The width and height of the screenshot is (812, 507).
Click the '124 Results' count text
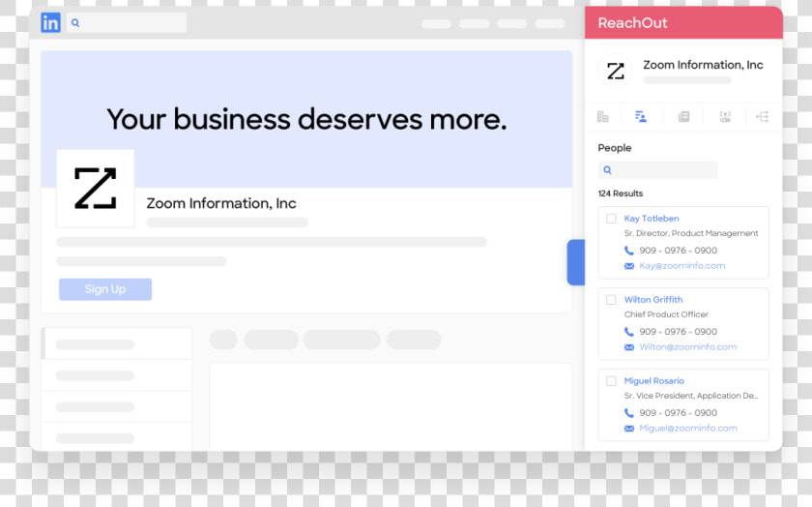[621, 194]
